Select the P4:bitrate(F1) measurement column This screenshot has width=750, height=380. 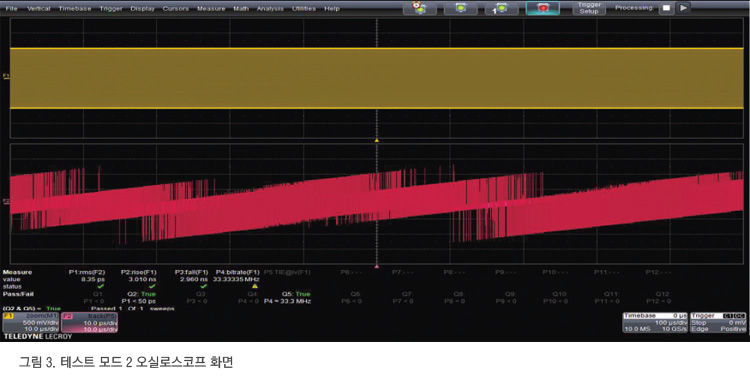(x=237, y=279)
